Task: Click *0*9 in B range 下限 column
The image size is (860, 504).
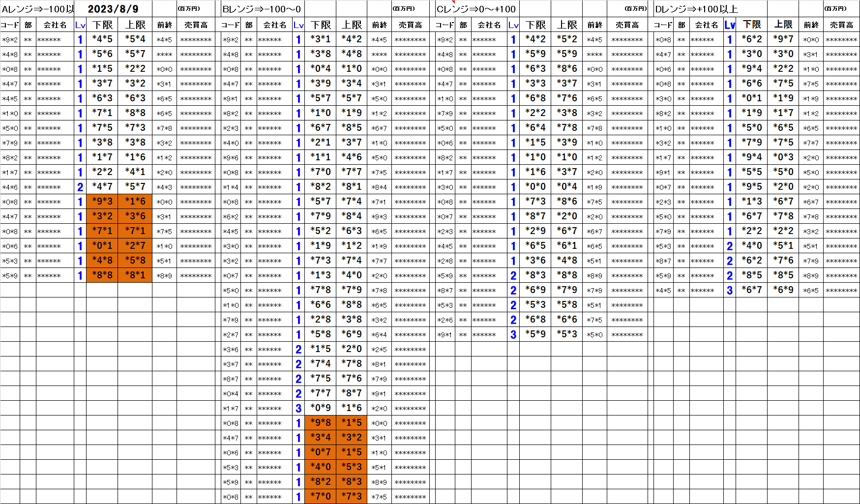Action: click(x=321, y=408)
